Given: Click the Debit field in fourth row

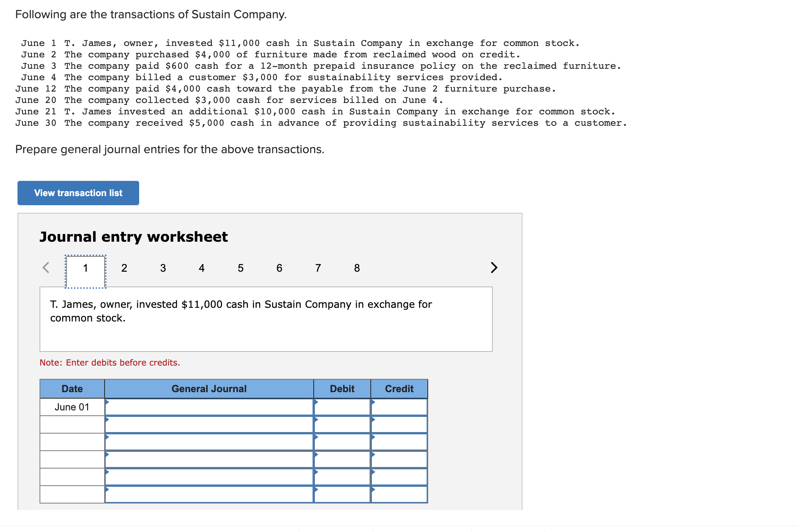Looking at the screenshot, I should (x=342, y=459).
